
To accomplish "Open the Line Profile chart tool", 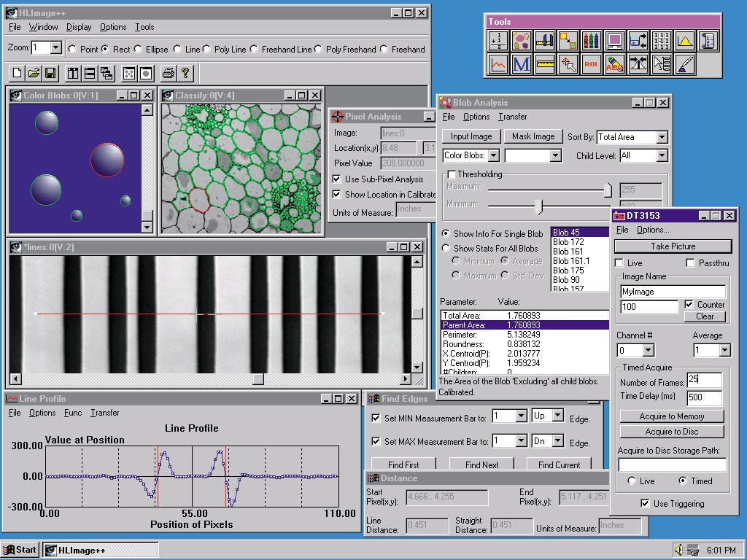I will [x=498, y=64].
